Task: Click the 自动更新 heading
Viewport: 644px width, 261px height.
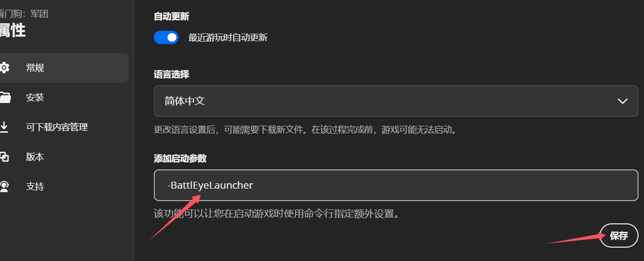Action: (x=171, y=16)
